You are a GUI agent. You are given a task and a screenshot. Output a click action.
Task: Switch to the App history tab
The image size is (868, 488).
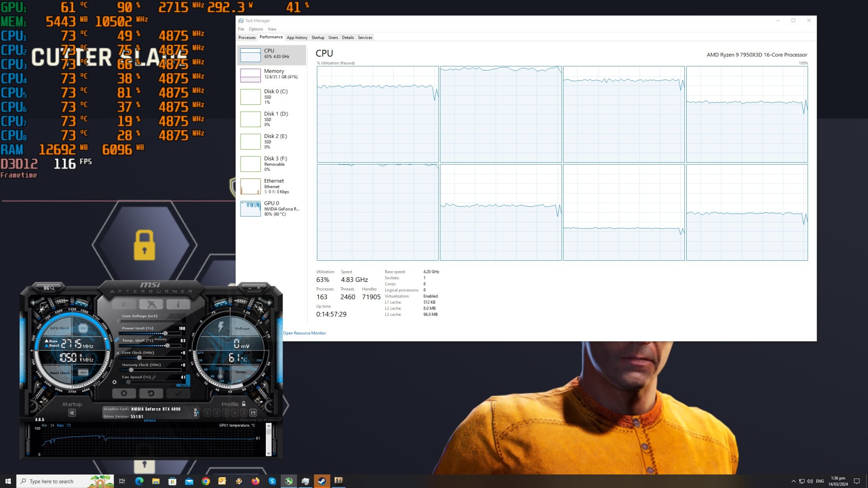click(297, 38)
